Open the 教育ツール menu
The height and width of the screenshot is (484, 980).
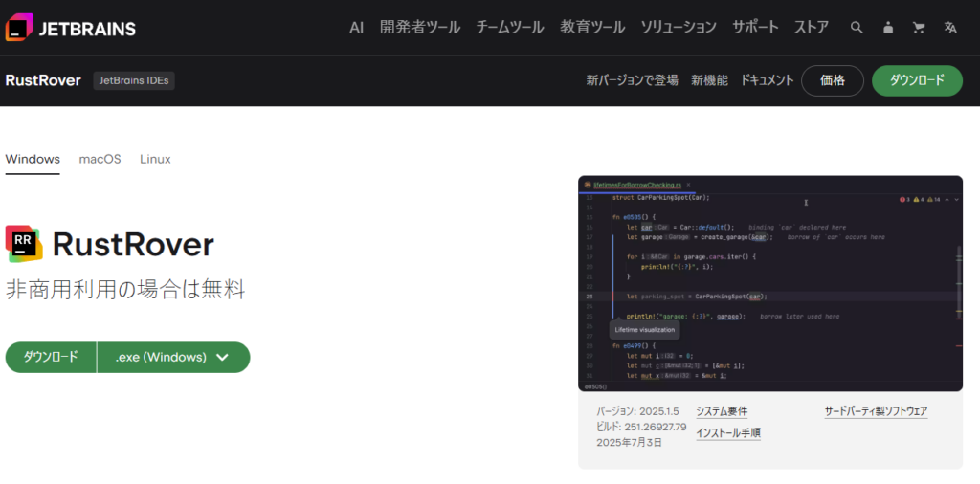[592, 28]
